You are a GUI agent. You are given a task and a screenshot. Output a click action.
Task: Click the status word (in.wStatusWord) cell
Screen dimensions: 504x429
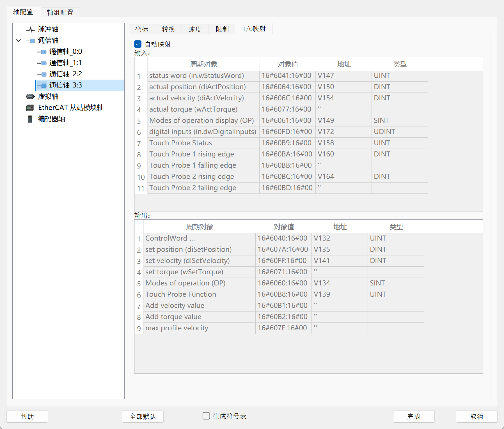coord(203,76)
